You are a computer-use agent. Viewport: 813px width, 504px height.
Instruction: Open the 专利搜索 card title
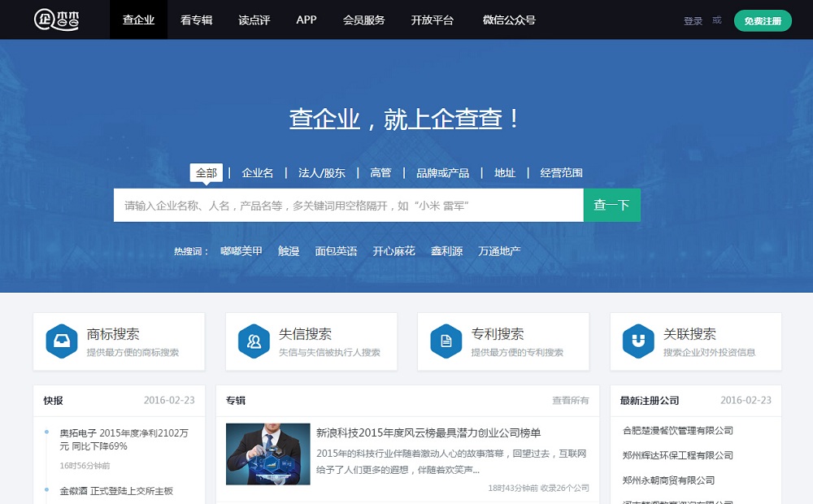(x=498, y=334)
